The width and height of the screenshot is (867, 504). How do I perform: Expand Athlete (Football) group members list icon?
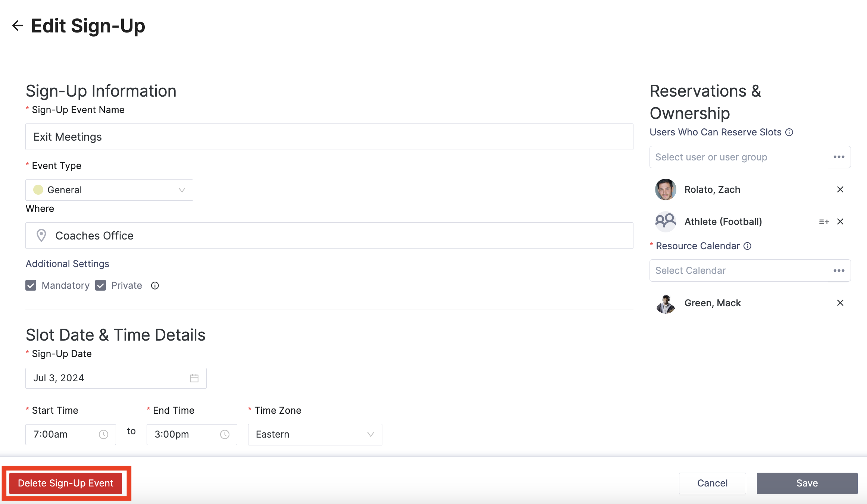point(824,222)
